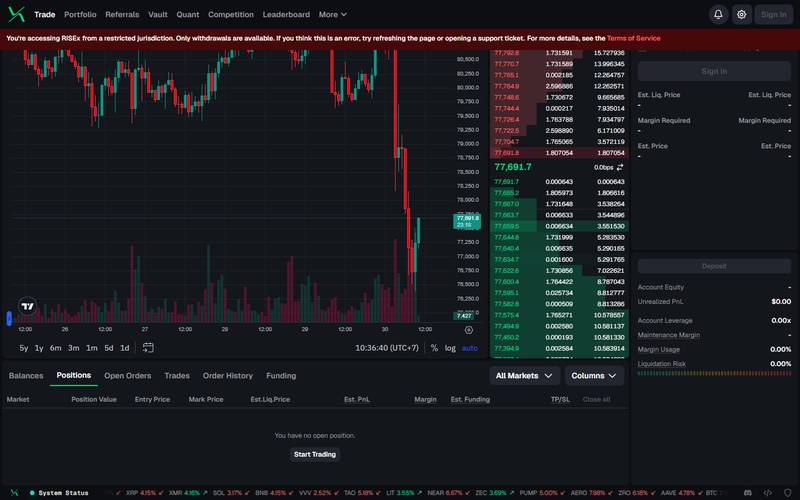Toggle auto scale on the chart
800x500 pixels.
[x=470, y=348]
